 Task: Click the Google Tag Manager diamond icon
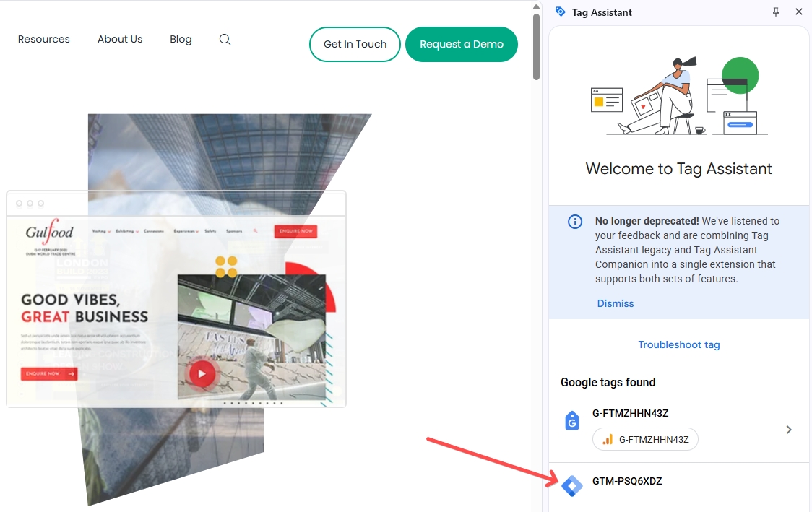(571, 485)
